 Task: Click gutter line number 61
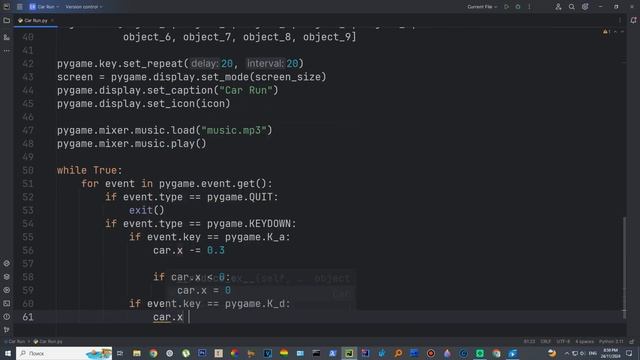(x=28, y=317)
